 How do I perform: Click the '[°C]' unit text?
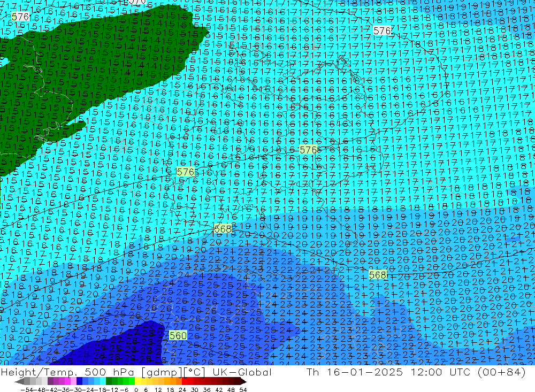194,372
